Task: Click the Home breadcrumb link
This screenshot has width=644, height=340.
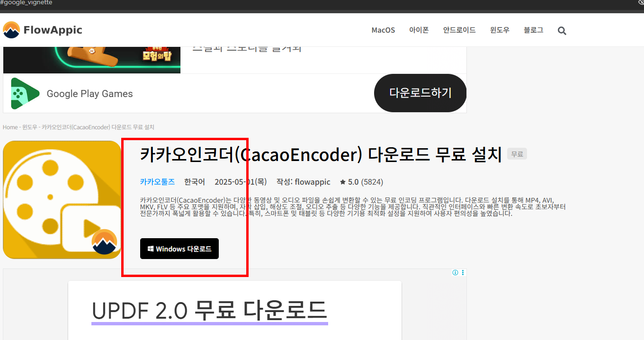Action: (x=10, y=127)
